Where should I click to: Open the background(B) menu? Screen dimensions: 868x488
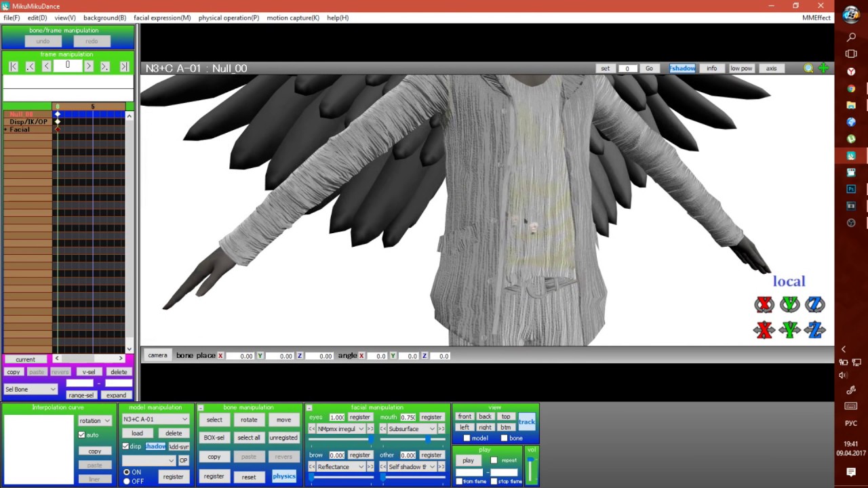pyautogui.click(x=104, y=18)
